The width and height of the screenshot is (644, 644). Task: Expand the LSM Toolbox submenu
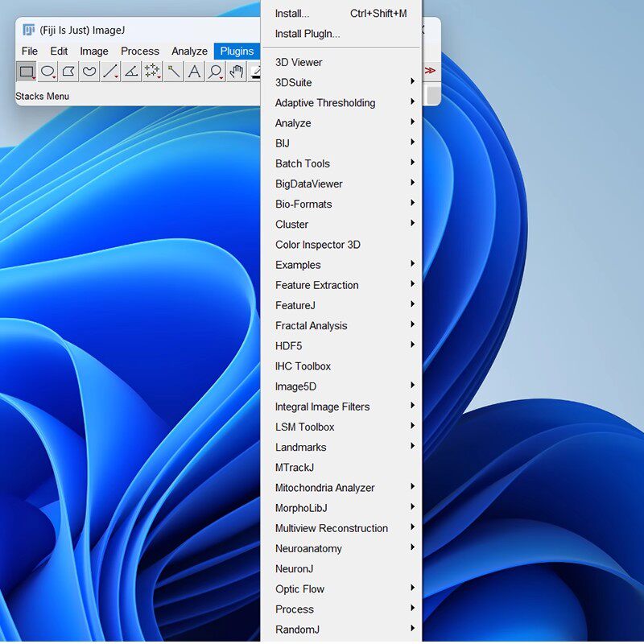coord(341,427)
